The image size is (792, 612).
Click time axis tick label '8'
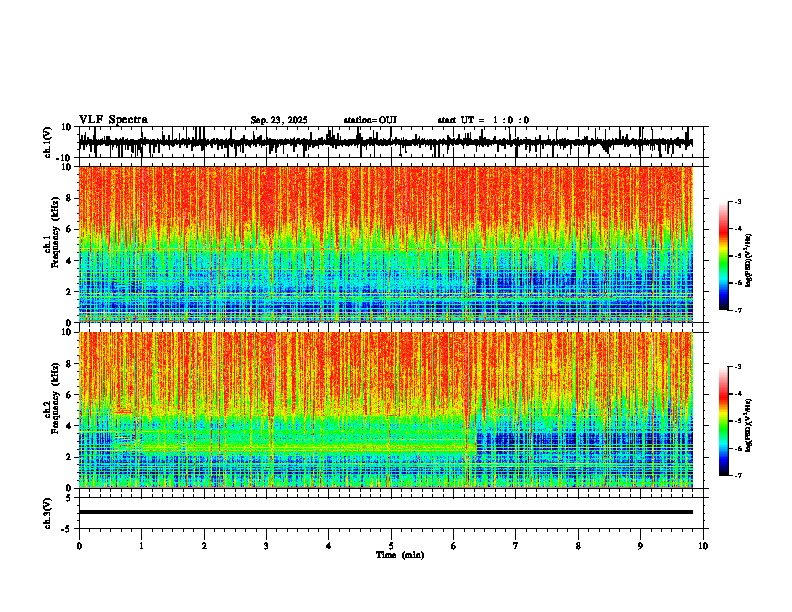point(578,546)
